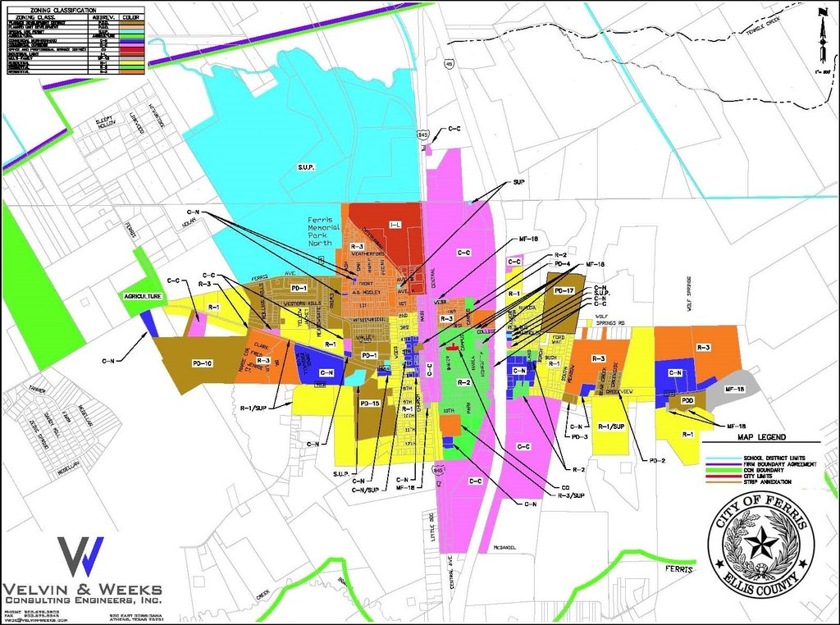
Task: Click the Ferris Memorial Park North label
Action: pos(323,231)
